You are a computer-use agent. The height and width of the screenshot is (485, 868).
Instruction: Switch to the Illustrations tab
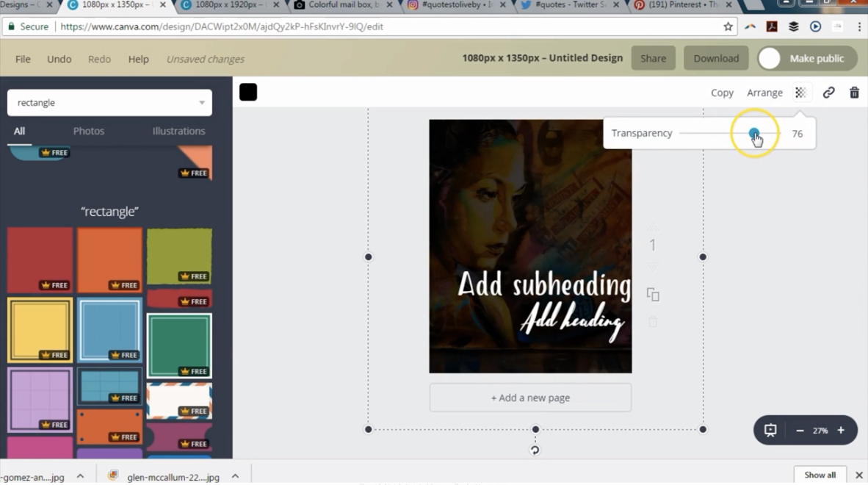(178, 131)
